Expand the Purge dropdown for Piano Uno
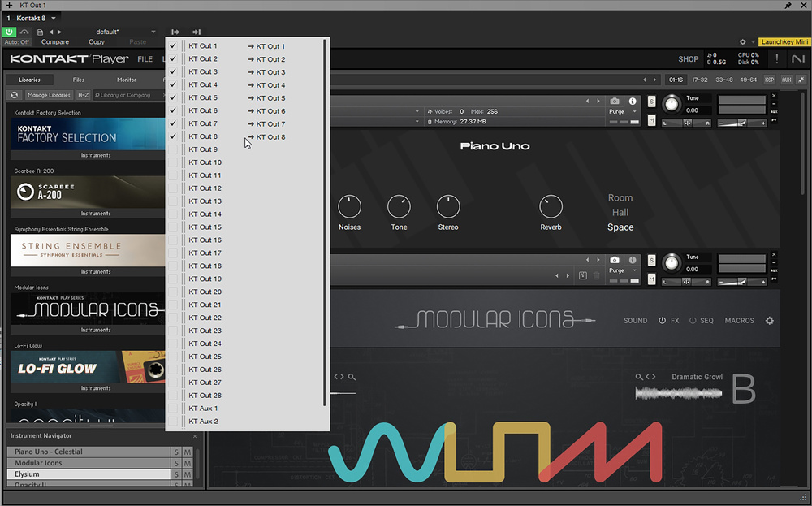This screenshot has height=506, width=812. point(623,111)
